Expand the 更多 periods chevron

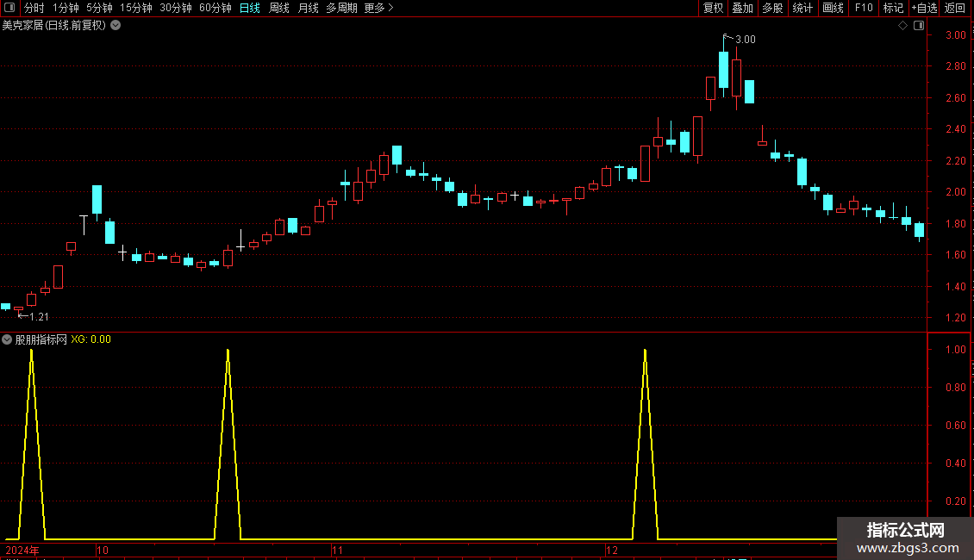click(390, 8)
